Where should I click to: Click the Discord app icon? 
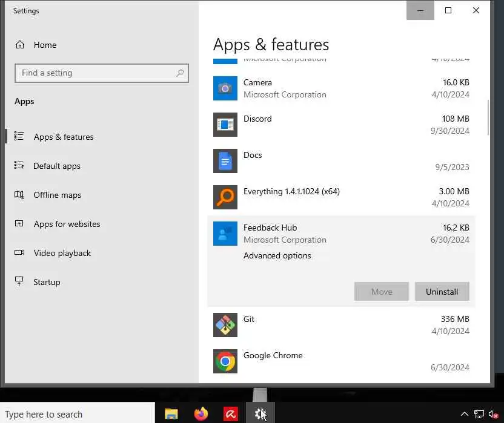[225, 125]
